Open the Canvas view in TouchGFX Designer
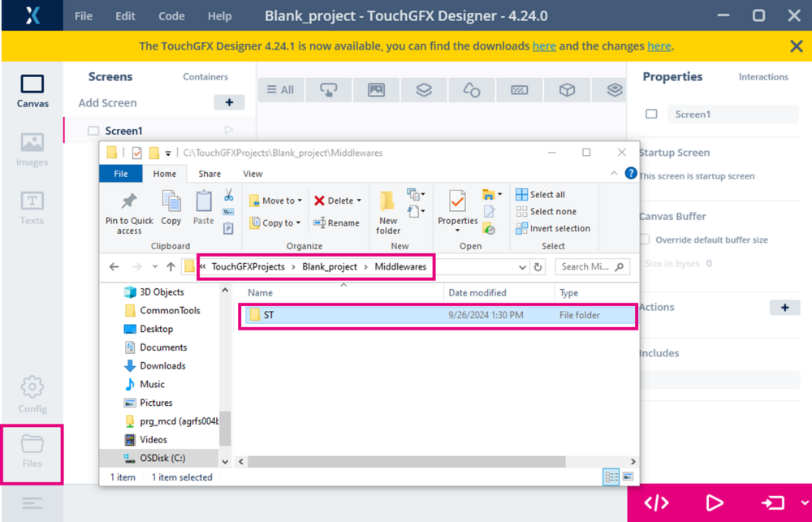 coord(32,91)
